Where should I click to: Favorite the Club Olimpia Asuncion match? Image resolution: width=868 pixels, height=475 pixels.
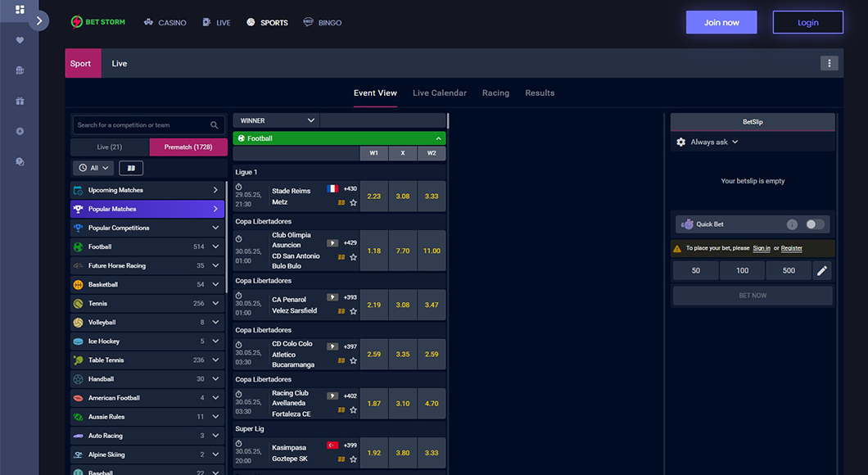tap(353, 257)
